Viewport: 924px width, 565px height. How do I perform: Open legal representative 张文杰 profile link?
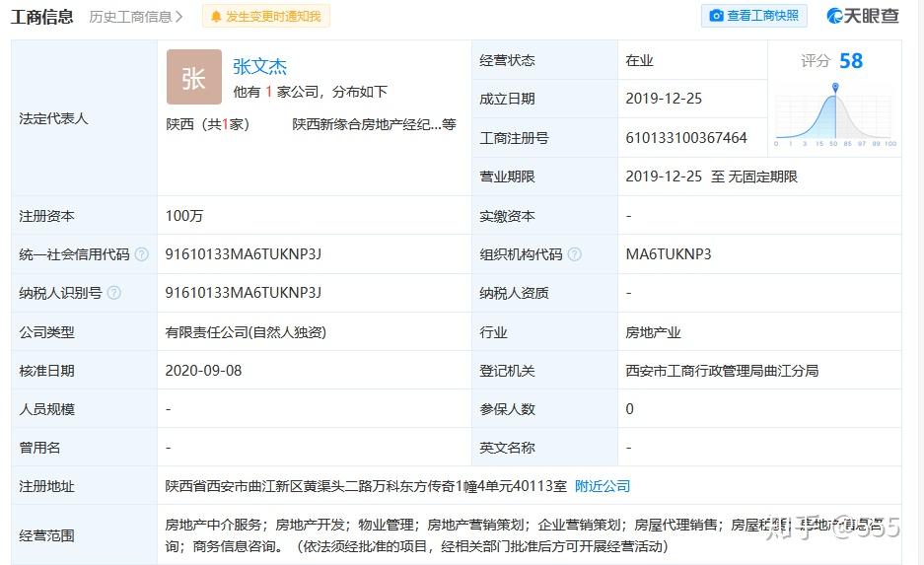point(259,67)
